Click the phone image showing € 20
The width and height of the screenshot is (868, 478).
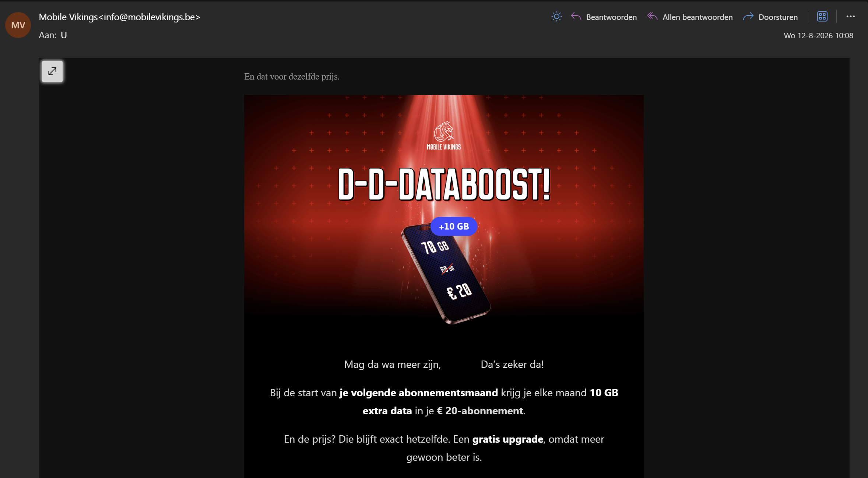(445, 274)
